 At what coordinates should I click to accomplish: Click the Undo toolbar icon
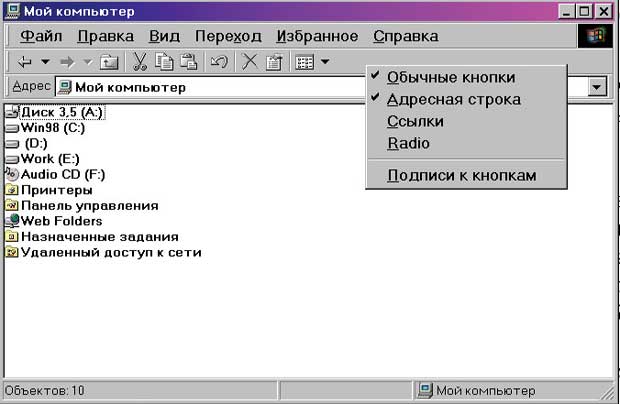click(219, 62)
